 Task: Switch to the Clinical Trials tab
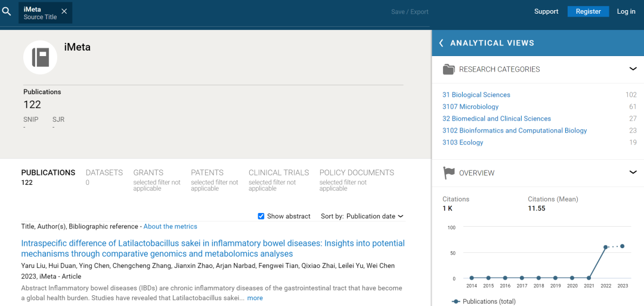(x=279, y=180)
